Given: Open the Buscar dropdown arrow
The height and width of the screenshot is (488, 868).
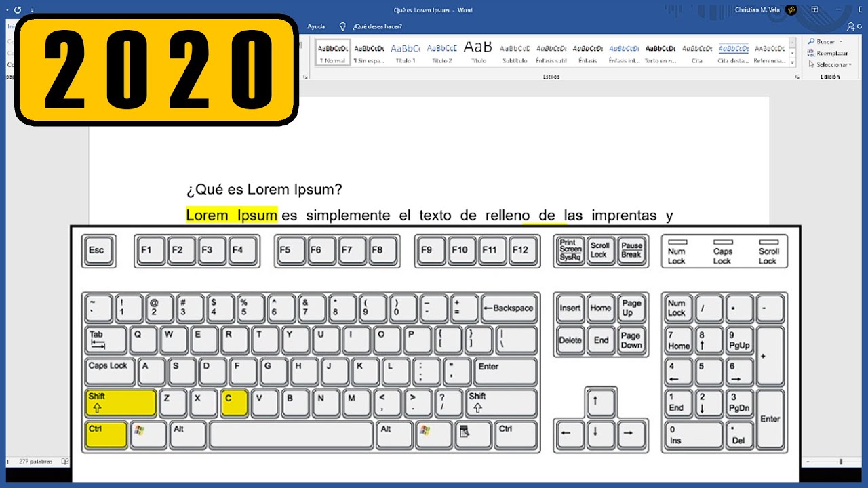Looking at the screenshot, I should point(841,42).
